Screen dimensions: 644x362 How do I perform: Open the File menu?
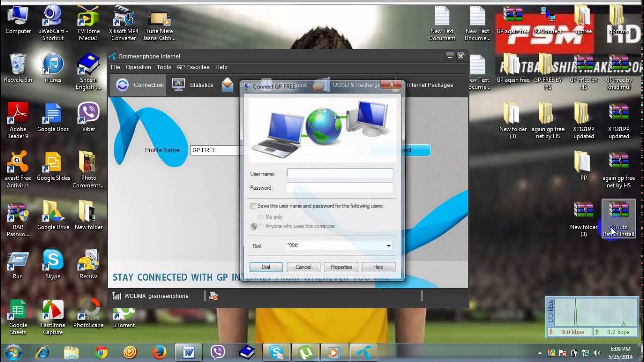pyautogui.click(x=115, y=67)
